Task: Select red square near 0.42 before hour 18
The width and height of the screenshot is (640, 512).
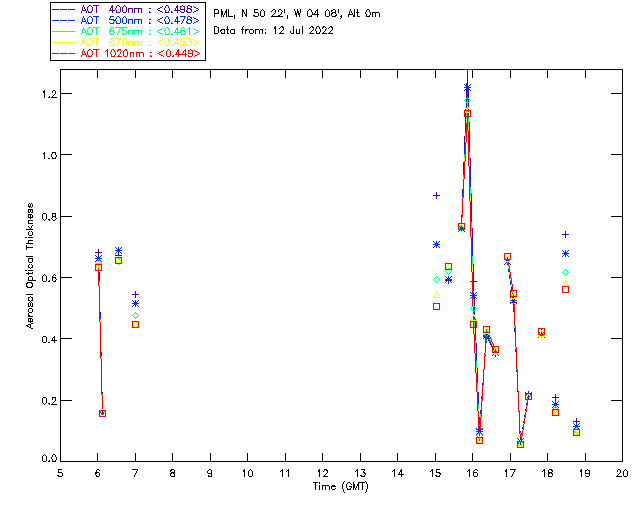Action: 541,332
